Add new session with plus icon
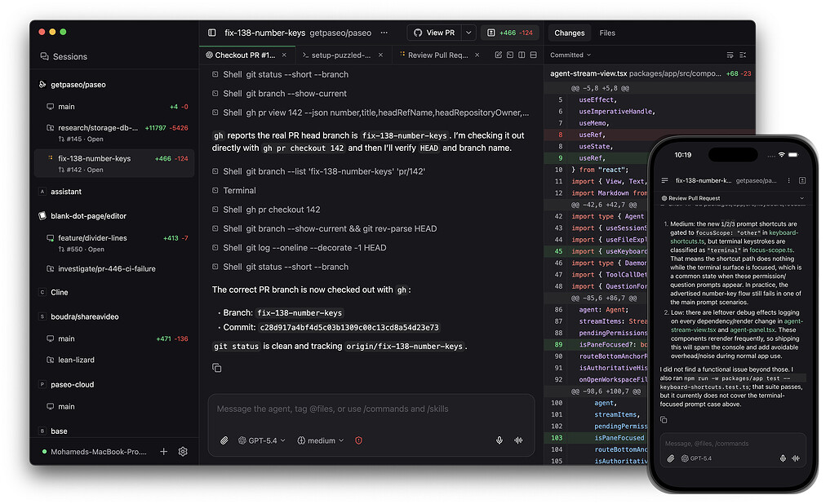839x504 pixels. pos(164,452)
